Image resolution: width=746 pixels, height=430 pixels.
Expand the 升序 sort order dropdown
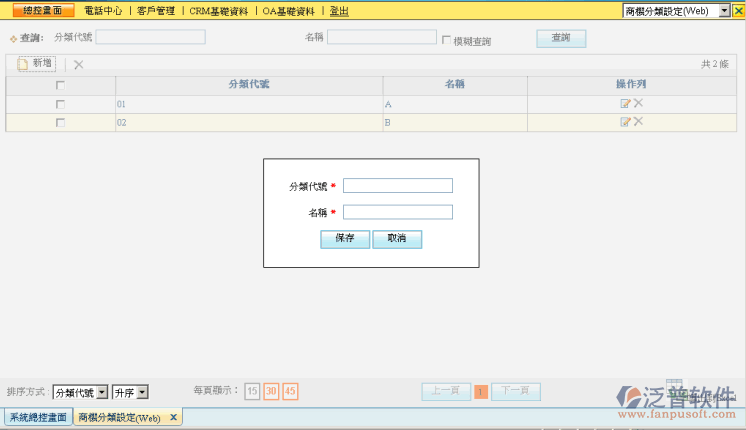click(x=130, y=393)
